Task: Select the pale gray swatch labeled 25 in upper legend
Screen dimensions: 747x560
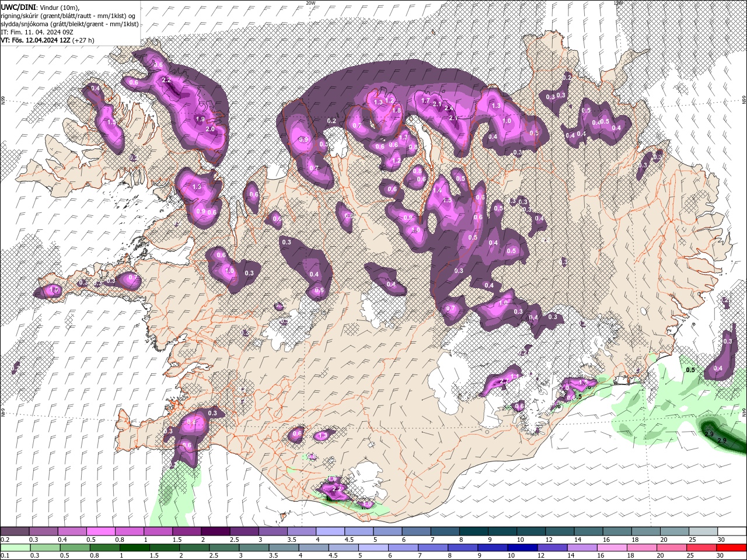Action: click(703, 531)
